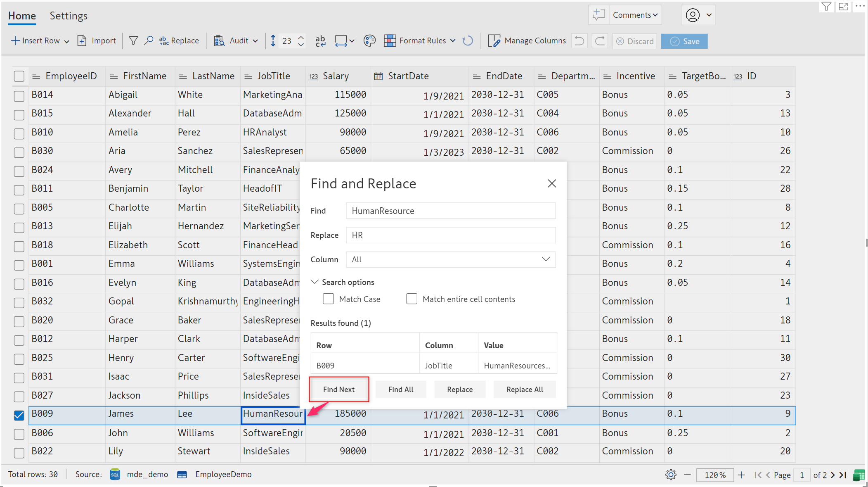Viewport: 868px width, 487px height.
Task: Click the green spreadsheet export icon
Action: [859, 475]
